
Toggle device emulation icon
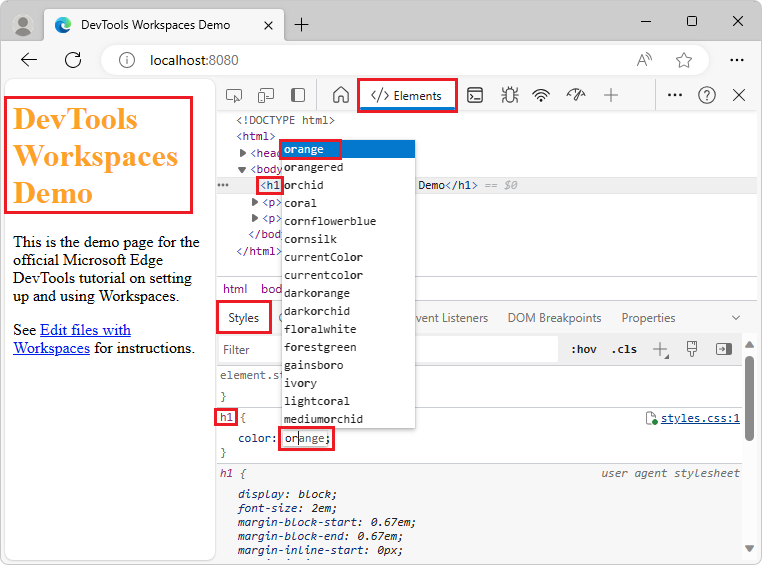(x=266, y=95)
